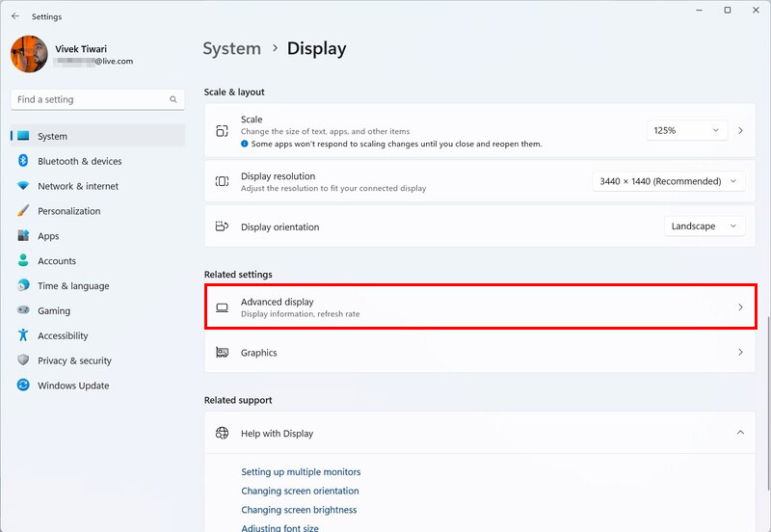Maximize the Settings window

(728, 11)
